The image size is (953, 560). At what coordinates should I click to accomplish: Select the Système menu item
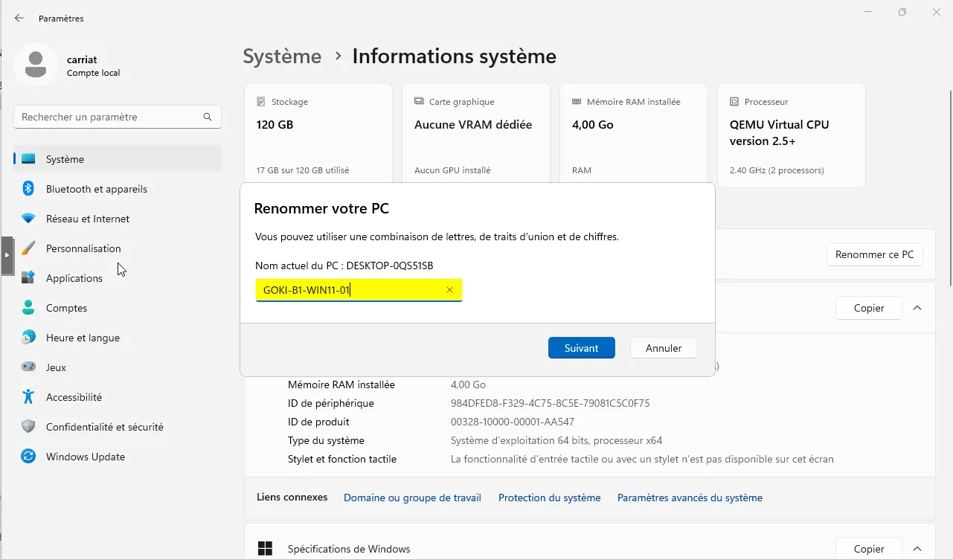[65, 159]
